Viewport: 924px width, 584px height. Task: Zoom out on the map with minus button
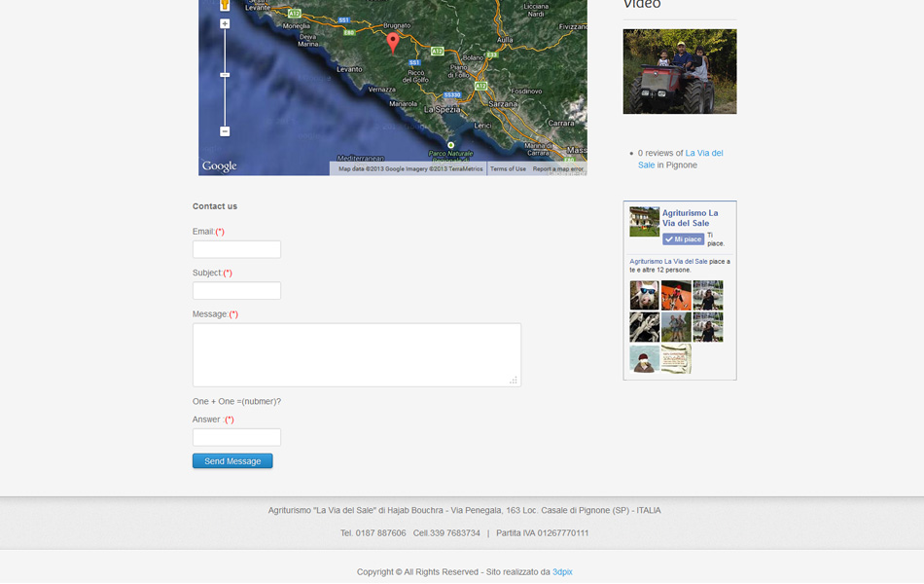click(x=225, y=131)
